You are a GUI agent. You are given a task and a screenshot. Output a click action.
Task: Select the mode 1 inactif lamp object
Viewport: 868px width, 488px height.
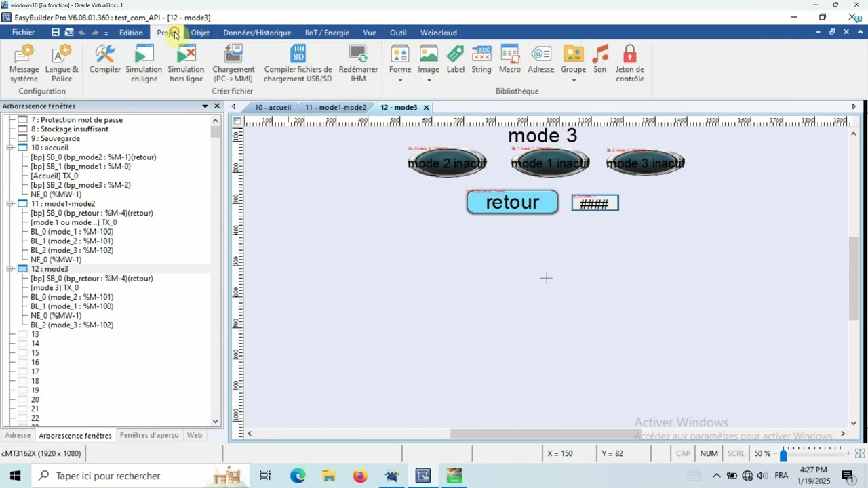(x=550, y=163)
